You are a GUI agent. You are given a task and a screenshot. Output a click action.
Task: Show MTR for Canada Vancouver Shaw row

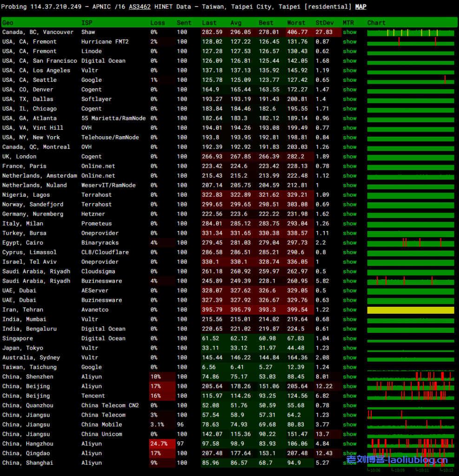(x=350, y=32)
